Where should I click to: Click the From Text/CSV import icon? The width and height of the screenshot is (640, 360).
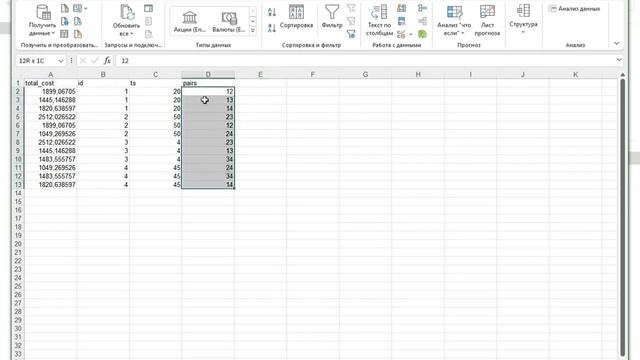(x=64, y=8)
